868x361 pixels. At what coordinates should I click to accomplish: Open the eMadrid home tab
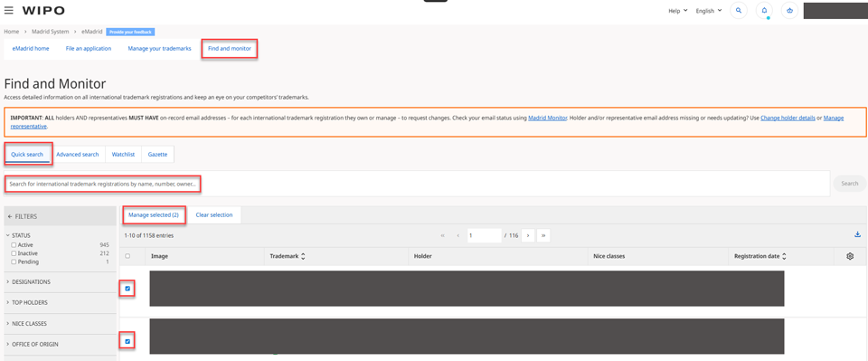pyautogui.click(x=31, y=49)
